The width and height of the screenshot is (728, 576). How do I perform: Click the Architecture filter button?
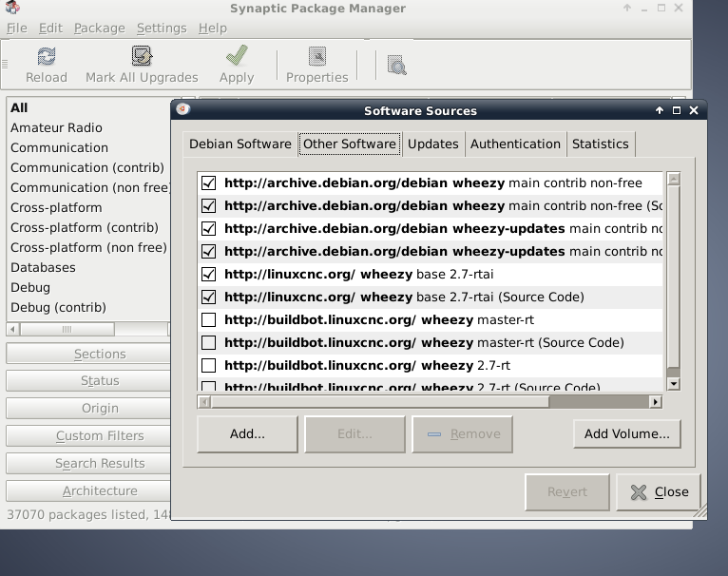point(89,490)
